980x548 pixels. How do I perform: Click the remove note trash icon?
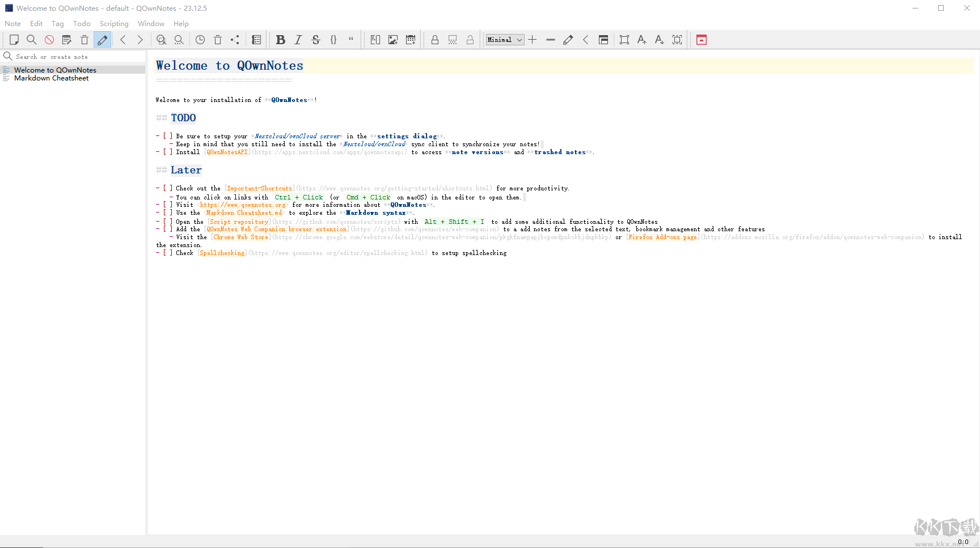[x=85, y=40]
